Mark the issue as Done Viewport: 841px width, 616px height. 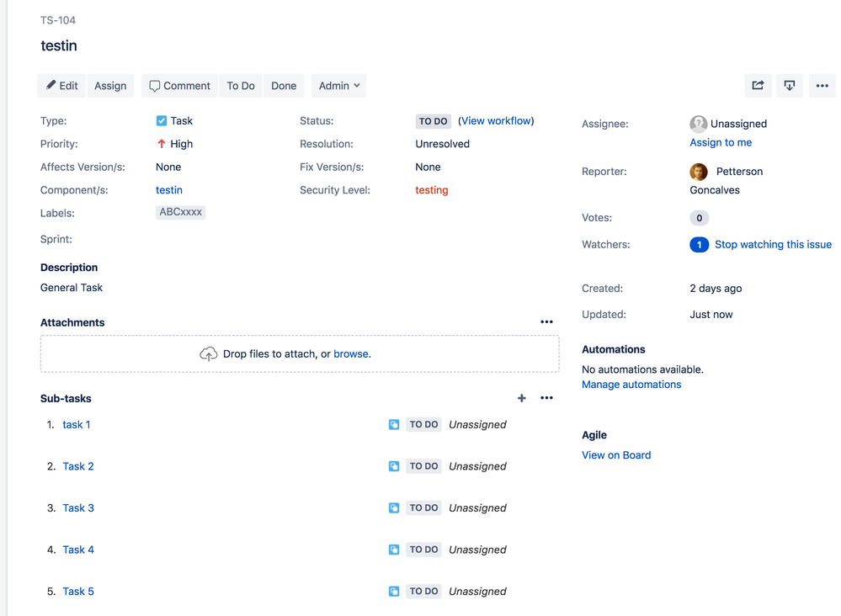(284, 85)
